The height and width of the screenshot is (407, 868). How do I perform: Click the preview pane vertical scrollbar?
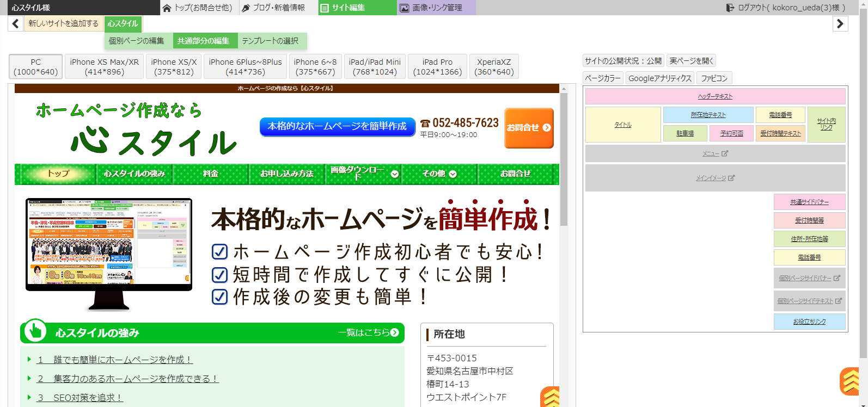[564, 159]
